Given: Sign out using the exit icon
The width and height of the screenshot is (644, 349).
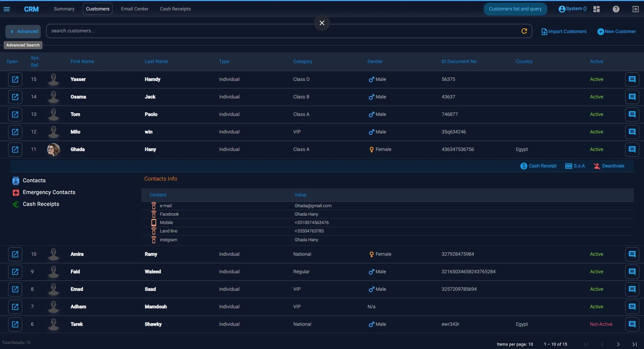Looking at the screenshot, I should (x=636, y=9).
